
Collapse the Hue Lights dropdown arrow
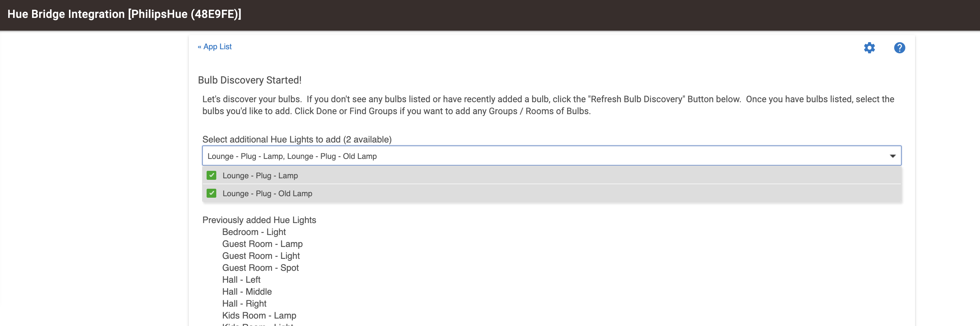click(892, 156)
